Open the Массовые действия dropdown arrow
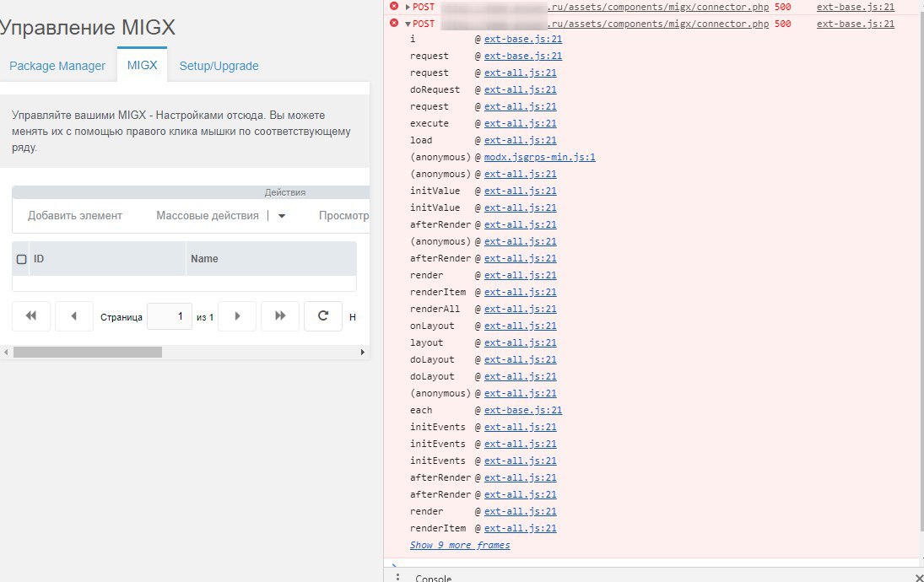The image size is (924, 582). [282, 216]
